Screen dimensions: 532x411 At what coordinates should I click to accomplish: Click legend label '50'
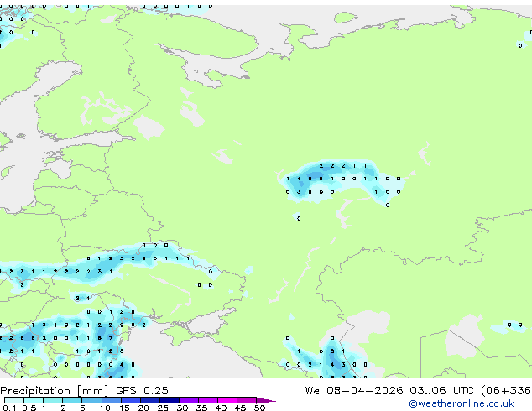pyautogui.click(x=259, y=408)
